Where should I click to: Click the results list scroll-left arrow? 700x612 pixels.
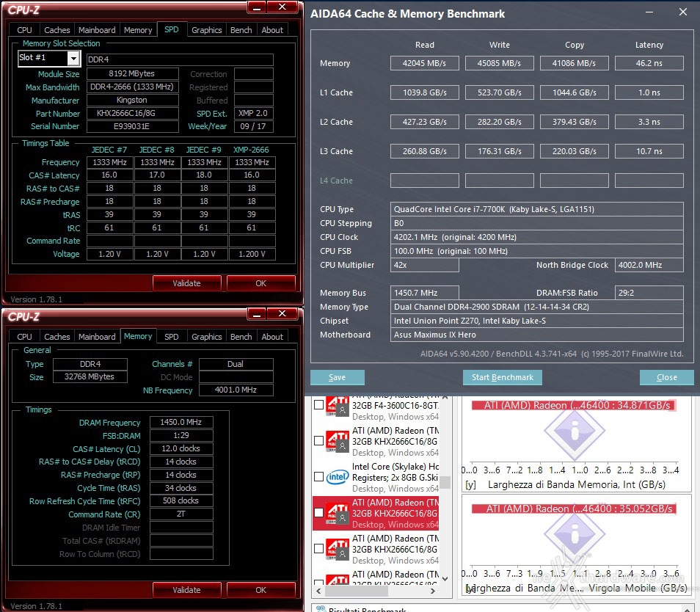318,591
